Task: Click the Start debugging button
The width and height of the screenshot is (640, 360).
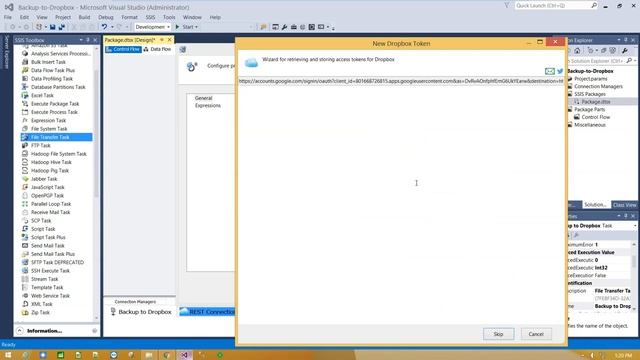Action: 185,27
